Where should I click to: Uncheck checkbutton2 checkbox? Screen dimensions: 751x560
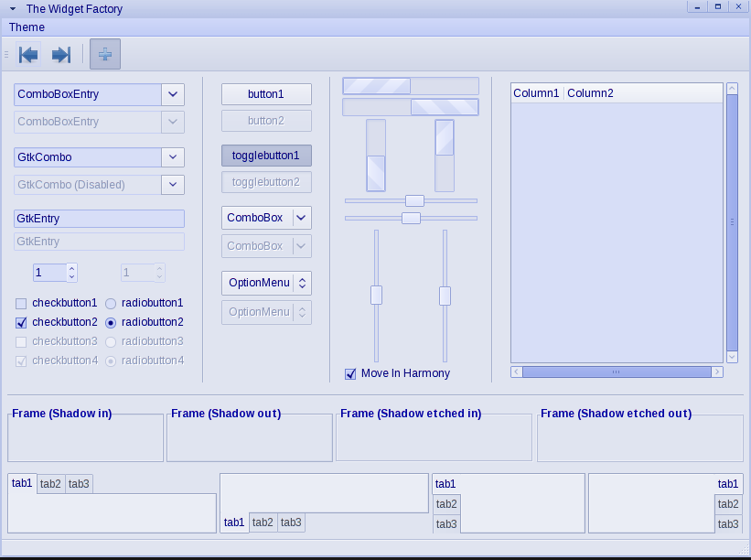pyautogui.click(x=21, y=322)
